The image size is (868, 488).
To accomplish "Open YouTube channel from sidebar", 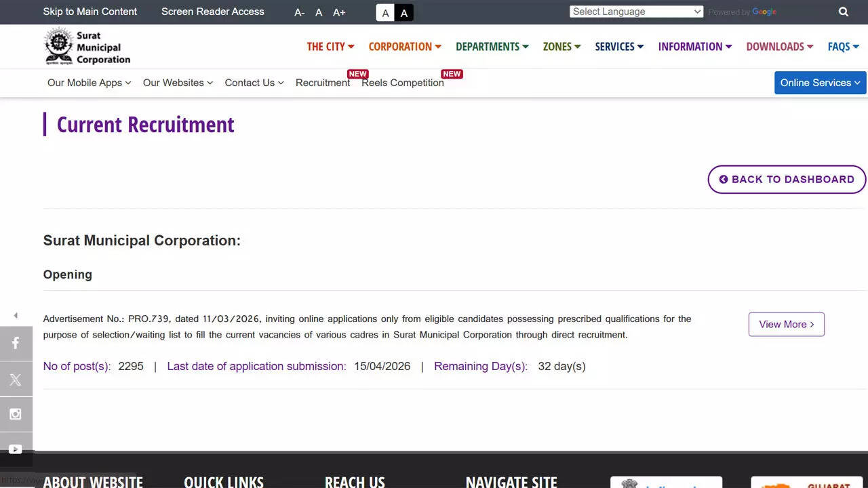I will [x=16, y=449].
